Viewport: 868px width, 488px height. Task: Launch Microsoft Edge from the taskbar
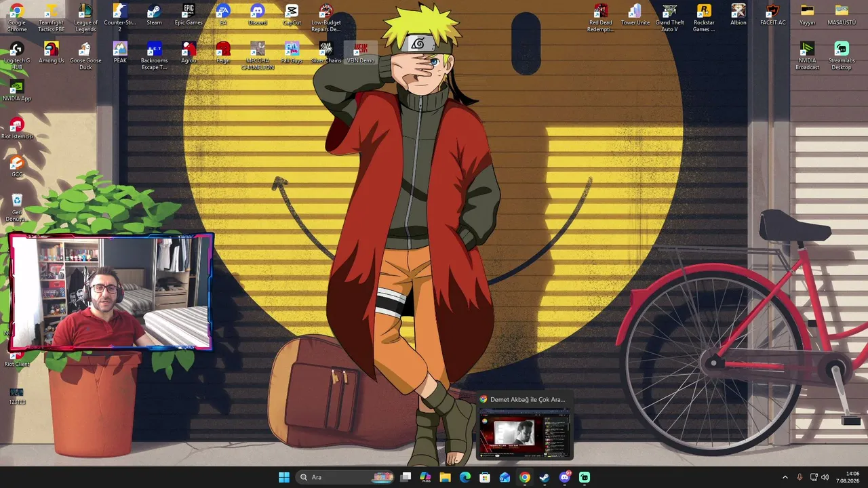pos(465,477)
